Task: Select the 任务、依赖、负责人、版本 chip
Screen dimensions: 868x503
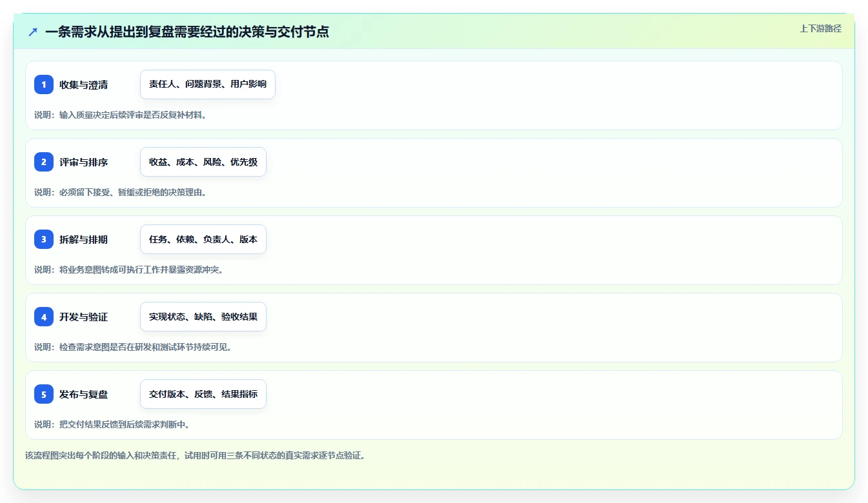Action: click(203, 239)
